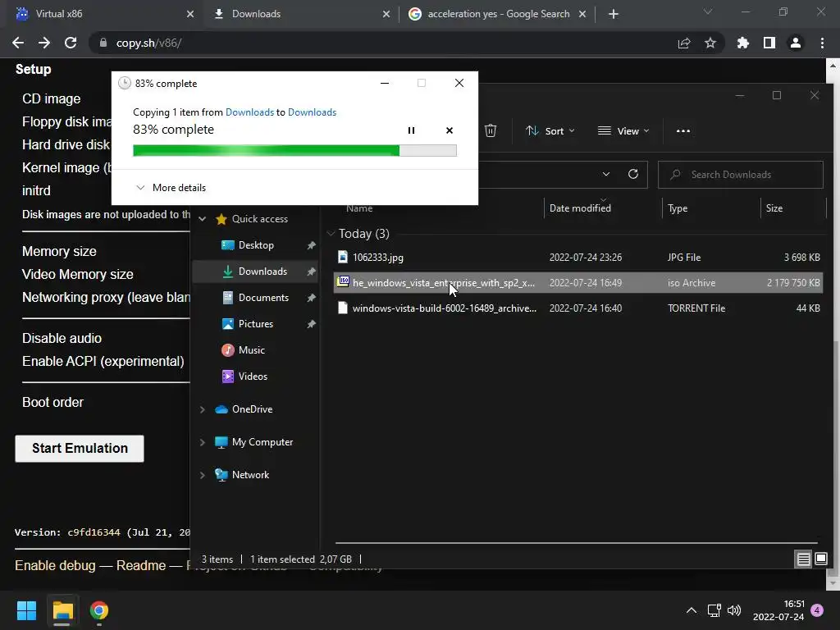
Task: Collapse the Today (3) group
Action: [331, 234]
